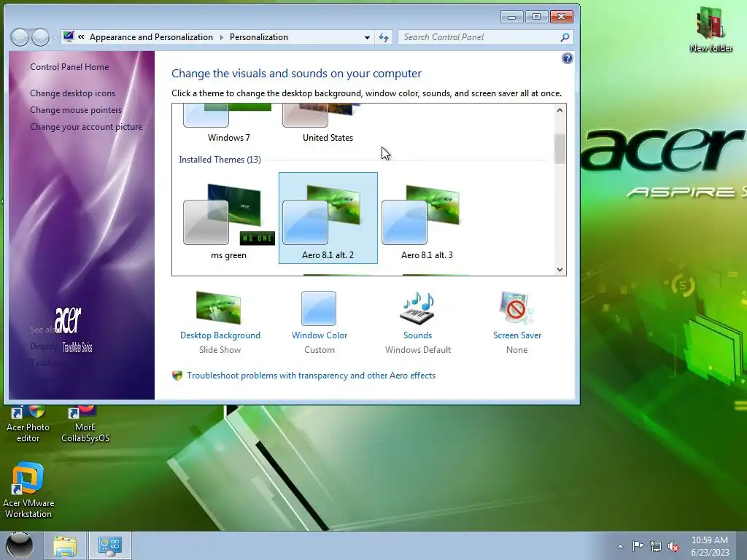Click the theme list scroll down arrow
747x560 pixels.
560,270
